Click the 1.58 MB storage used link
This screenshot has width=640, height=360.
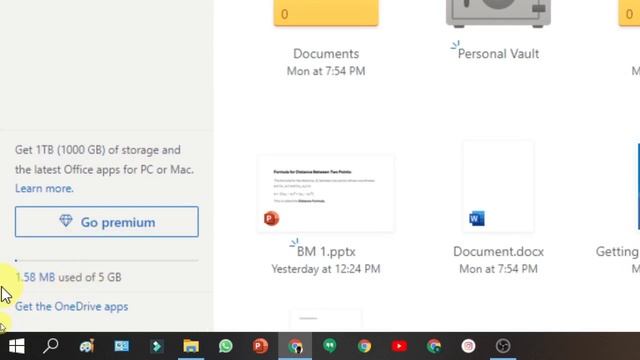35,277
